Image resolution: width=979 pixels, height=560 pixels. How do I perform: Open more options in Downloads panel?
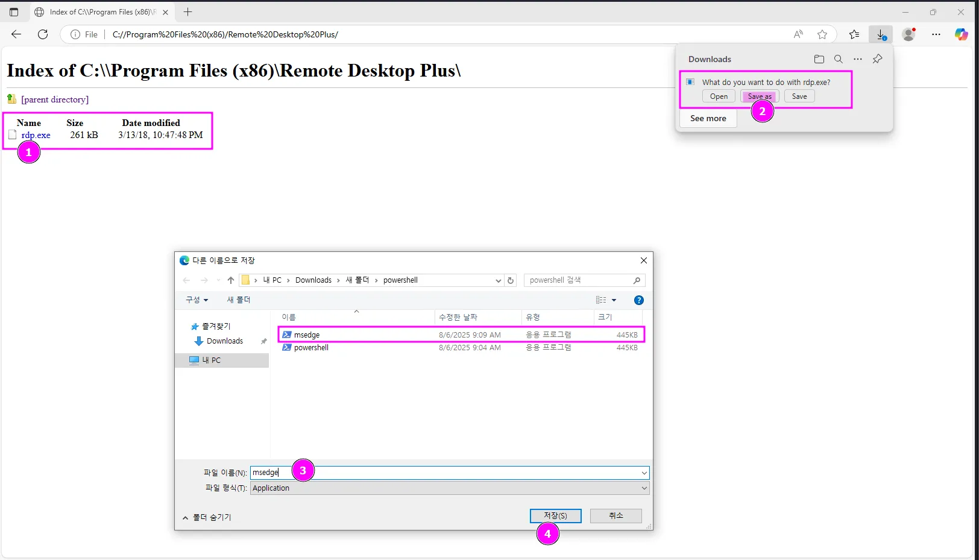(x=858, y=59)
